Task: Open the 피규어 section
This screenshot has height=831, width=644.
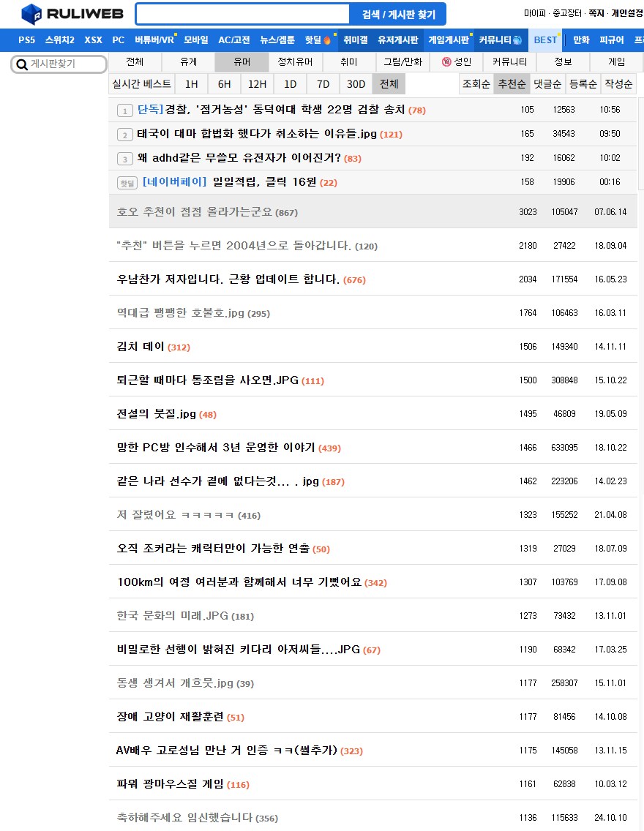Action: click(612, 40)
